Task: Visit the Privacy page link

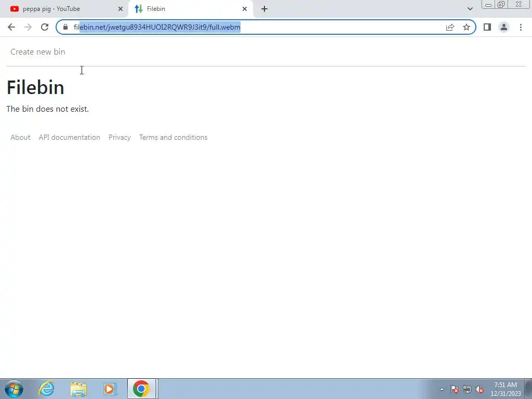Action: click(119, 137)
